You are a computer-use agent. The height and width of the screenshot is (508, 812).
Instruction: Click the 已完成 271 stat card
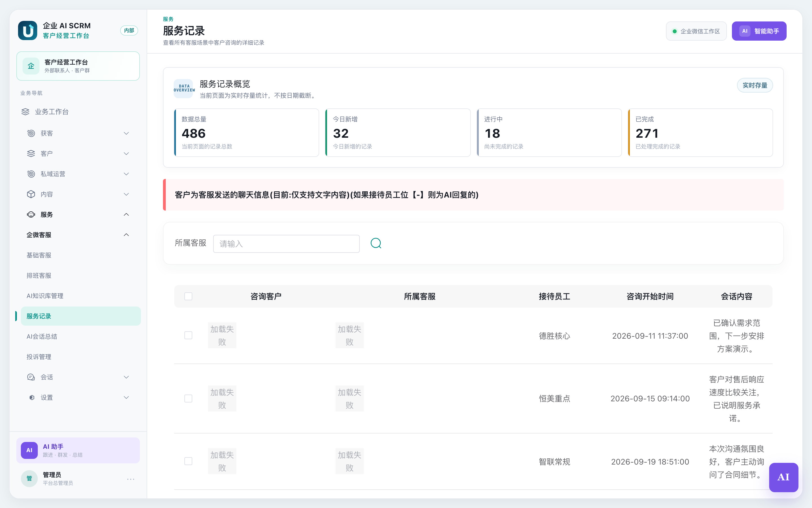700,132
